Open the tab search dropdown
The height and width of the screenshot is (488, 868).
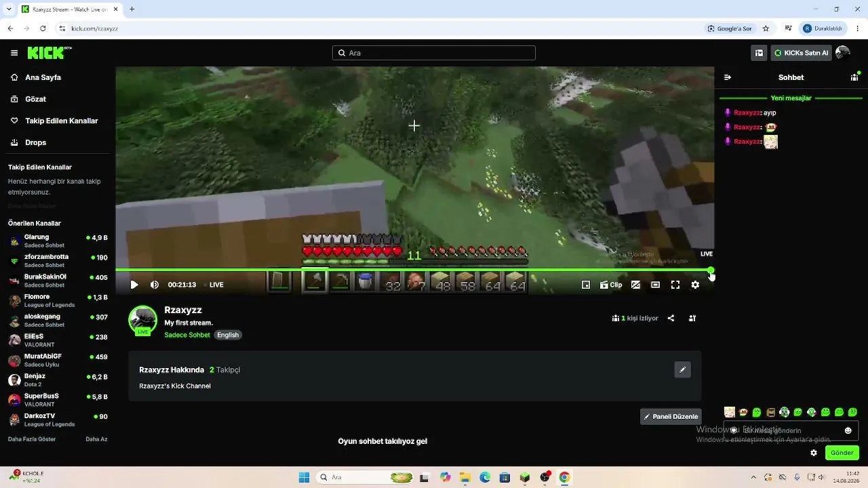click(x=10, y=9)
